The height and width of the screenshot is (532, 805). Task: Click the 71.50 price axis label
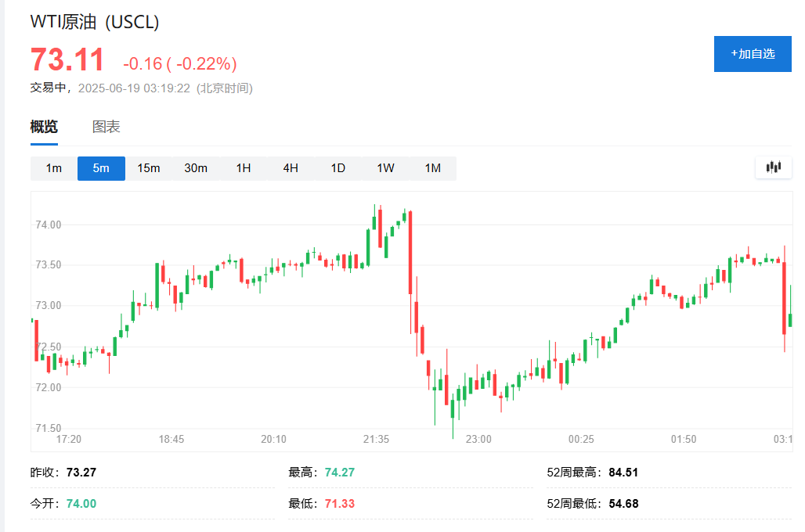tap(49, 428)
